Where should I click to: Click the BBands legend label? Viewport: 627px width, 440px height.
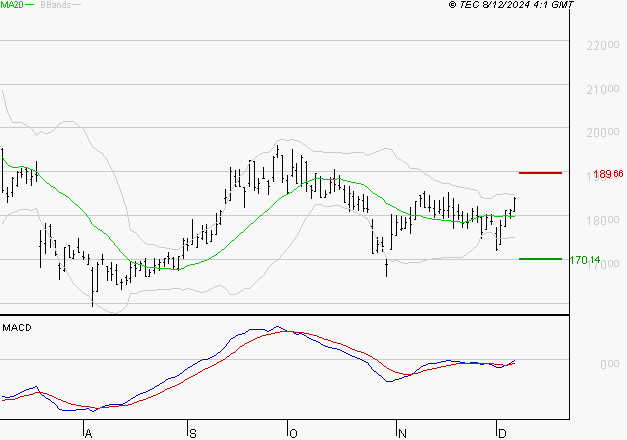[54, 5]
